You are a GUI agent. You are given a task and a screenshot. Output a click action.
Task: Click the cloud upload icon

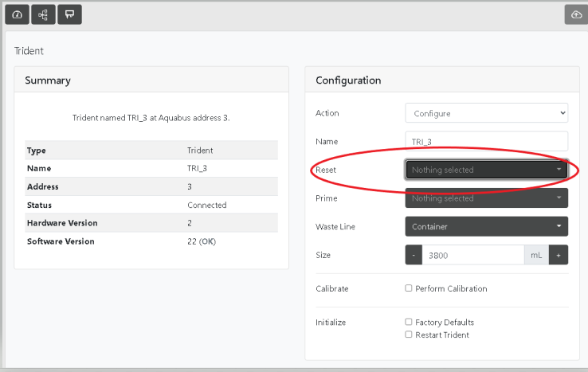pyautogui.click(x=575, y=14)
